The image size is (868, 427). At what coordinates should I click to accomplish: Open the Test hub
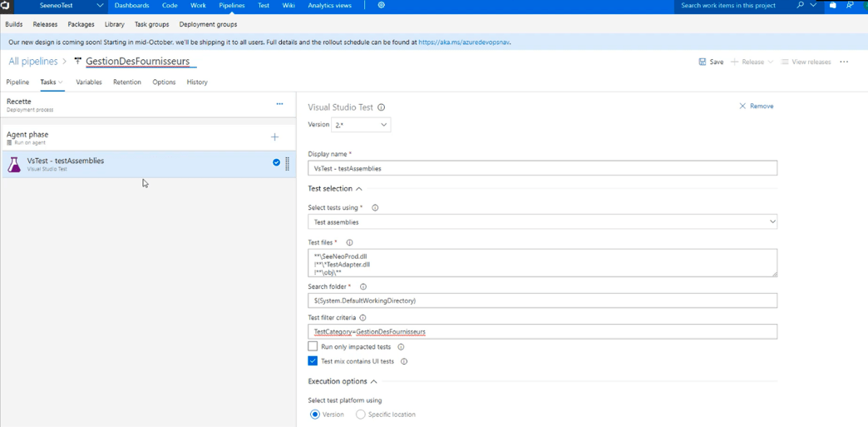(x=264, y=5)
